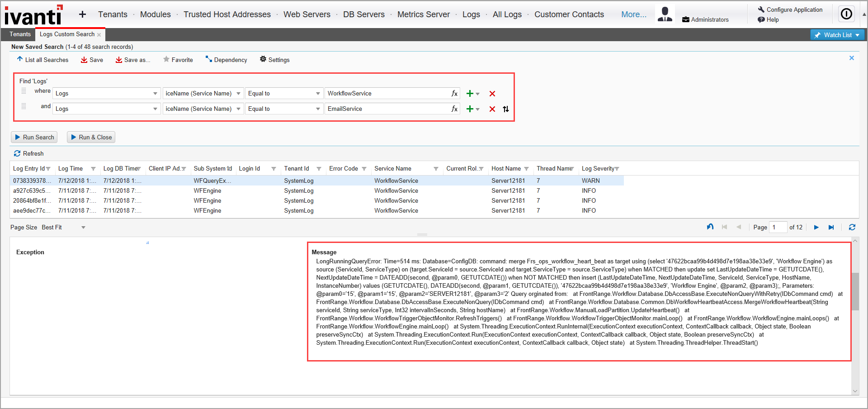Click the reorder arrows on EmailService row

coord(506,109)
